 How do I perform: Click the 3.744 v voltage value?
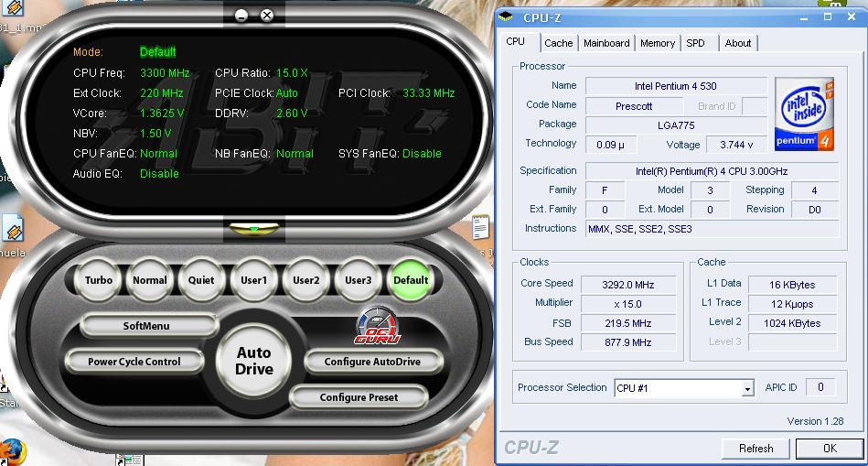point(736,146)
